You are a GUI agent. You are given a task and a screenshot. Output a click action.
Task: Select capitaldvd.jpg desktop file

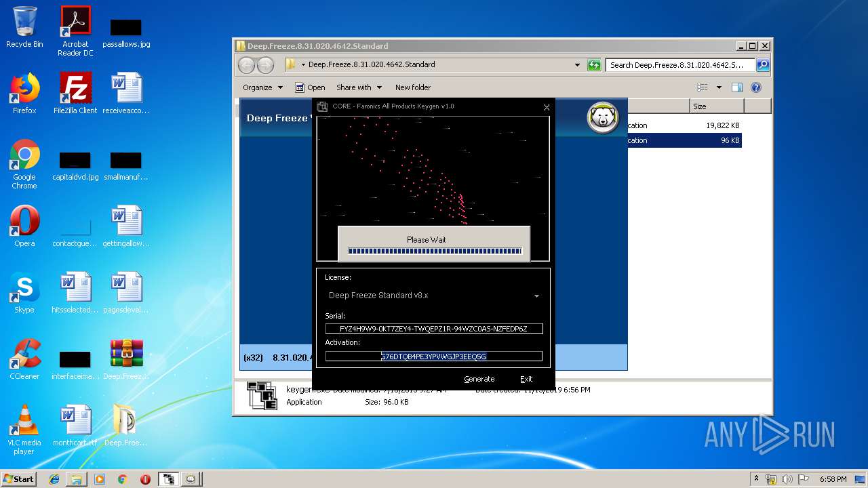point(75,166)
